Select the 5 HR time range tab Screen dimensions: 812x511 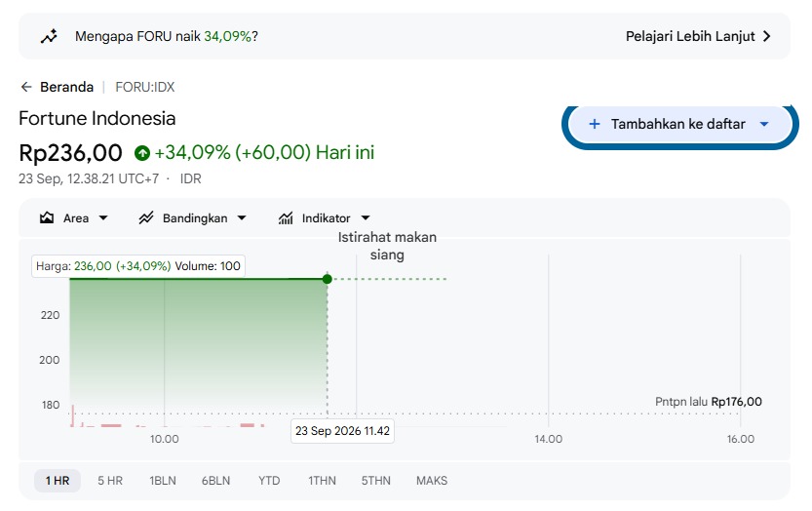coord(110,481)
